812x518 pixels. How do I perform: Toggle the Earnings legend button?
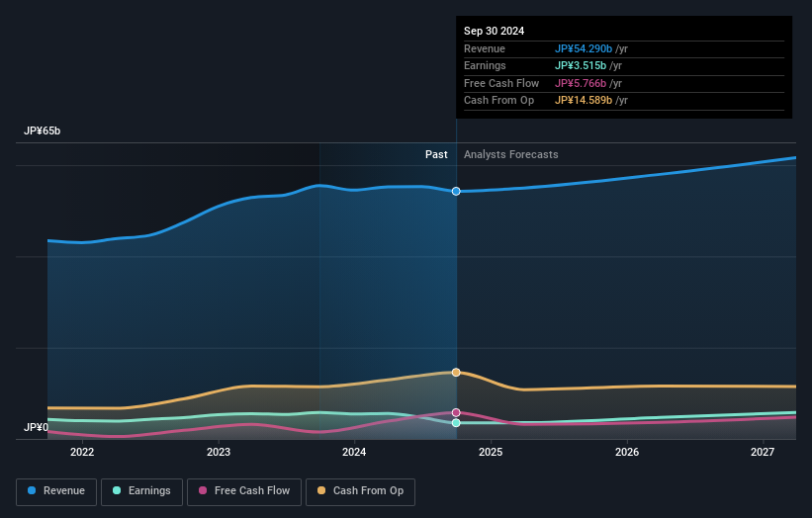click(x=141, y=491)
